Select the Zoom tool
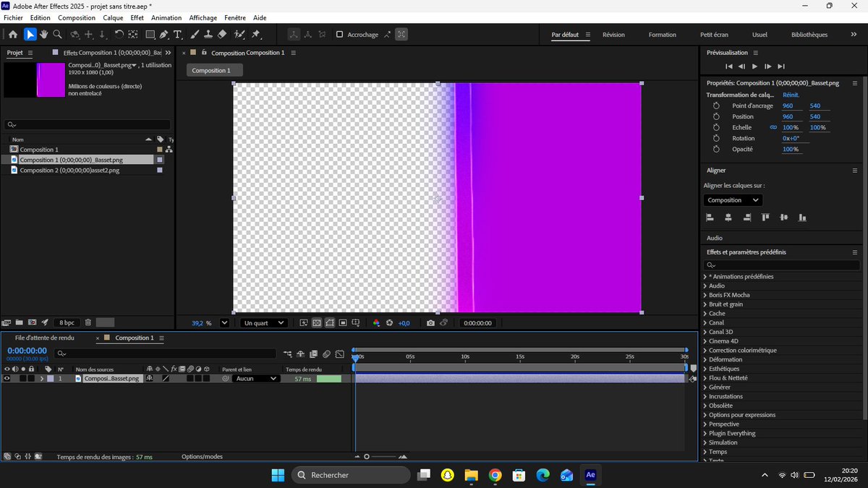868x488 pixels. coord(57,34)
